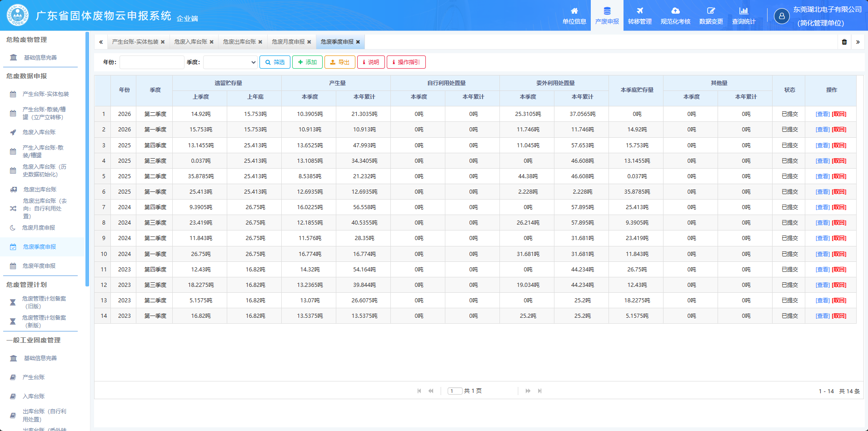868x431 pixels.
Task: Click 查看 in row 3 (2025 第四季度)
Action: click(823, 145)
